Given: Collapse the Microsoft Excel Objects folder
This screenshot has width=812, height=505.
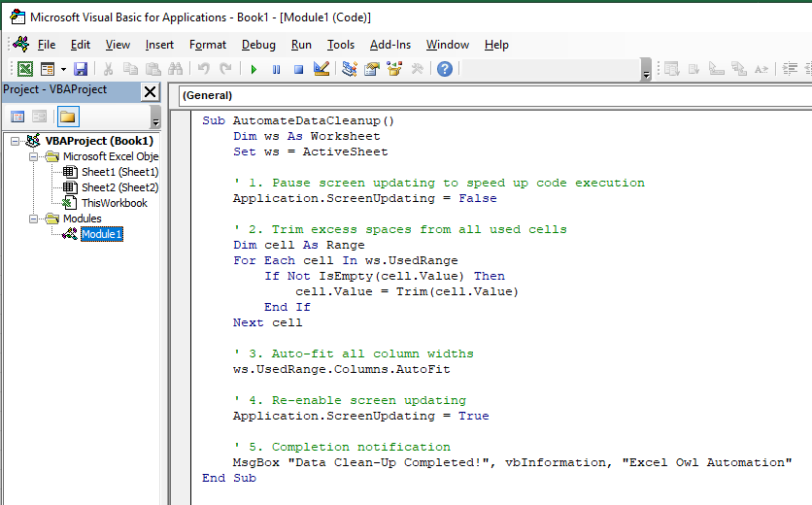Looking at the screenshot, I should [34, 156].
